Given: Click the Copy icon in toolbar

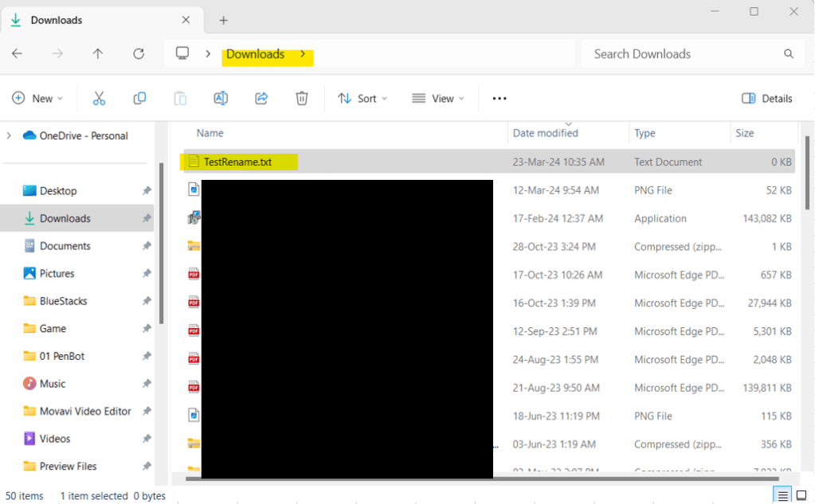Looking at the screenshot, I should click(139, 98).
